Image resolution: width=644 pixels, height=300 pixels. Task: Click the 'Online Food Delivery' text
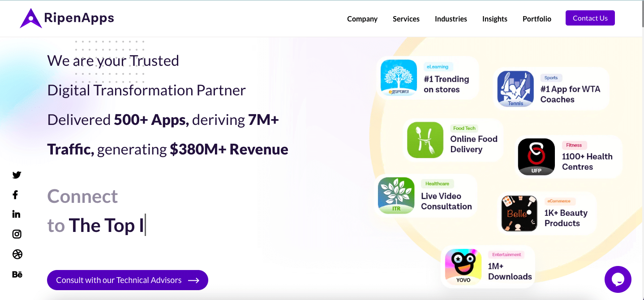[474, 144]
